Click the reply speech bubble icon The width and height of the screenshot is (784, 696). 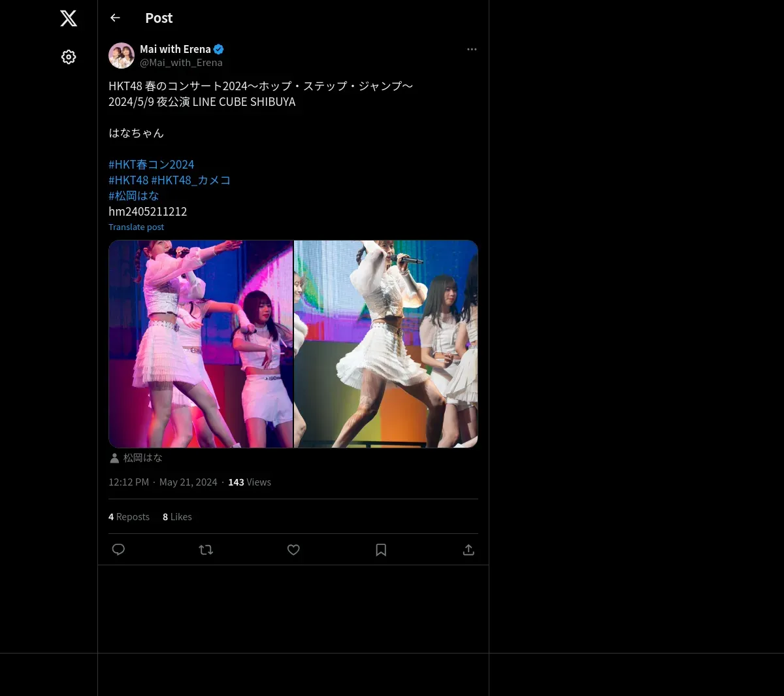[x=118, y=550]
